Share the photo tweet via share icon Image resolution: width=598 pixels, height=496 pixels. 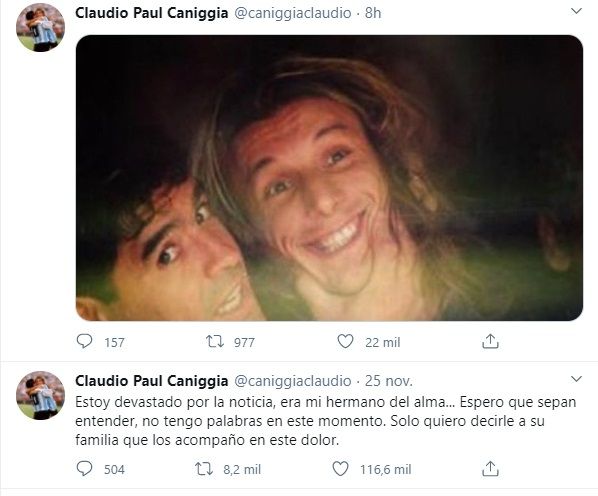point(490,341)
